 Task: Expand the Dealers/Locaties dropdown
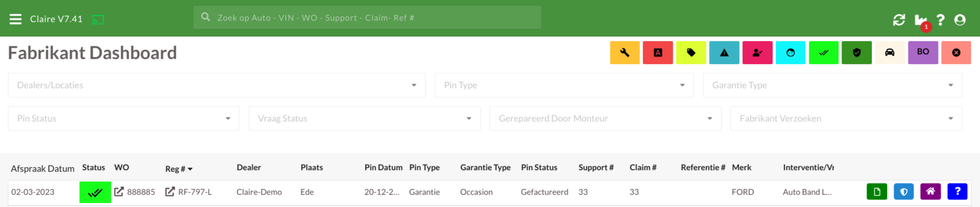pyautogui.click(x=217, y=85)
